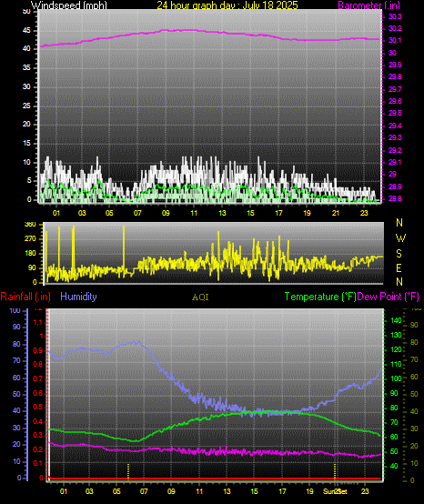Screen dimensions: 424x504
Task: Click the 24 hour graph day title
Action: [227, 5]
